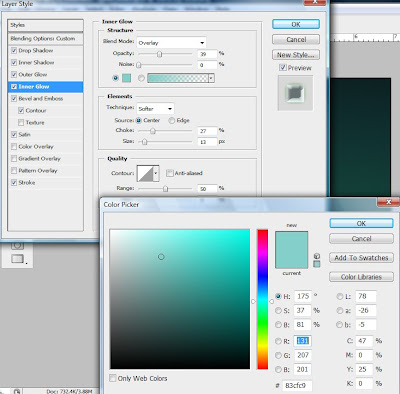
Task: Select the Inner Glow style row
Action: [45, 87]
